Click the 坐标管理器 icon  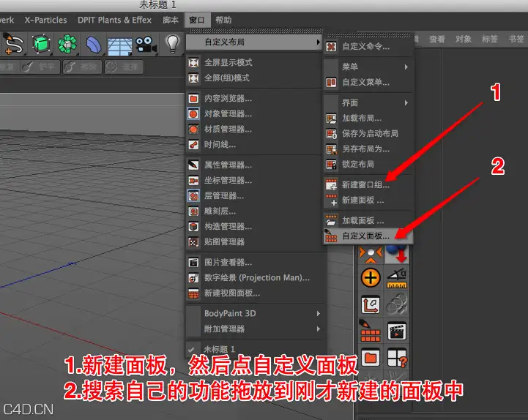(193, 181)
